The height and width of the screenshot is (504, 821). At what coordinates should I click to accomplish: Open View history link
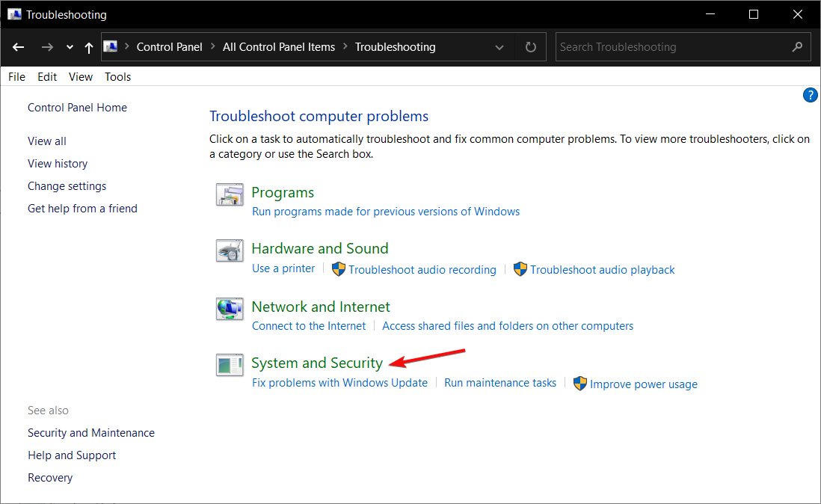(58, 164)
